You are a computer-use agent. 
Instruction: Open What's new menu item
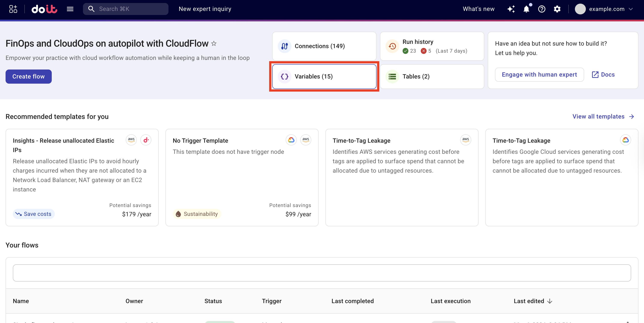[478, 9]
